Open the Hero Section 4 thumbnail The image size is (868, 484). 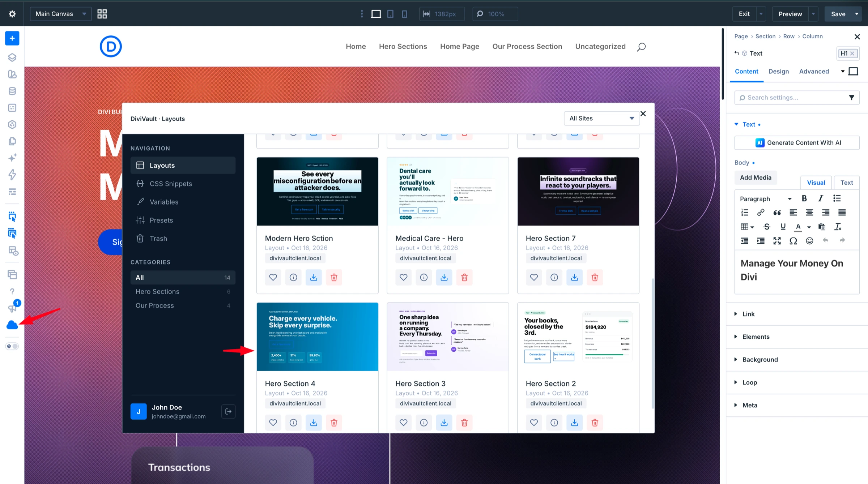[x=317, y=337]
